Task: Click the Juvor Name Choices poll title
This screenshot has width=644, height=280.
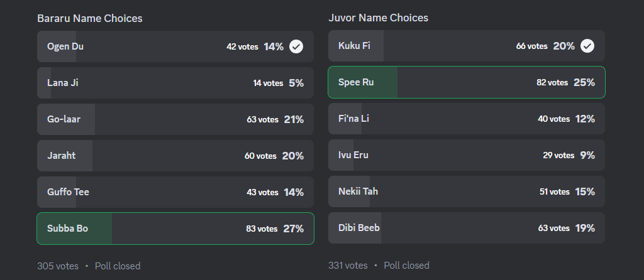Action: tap(378, 18)
